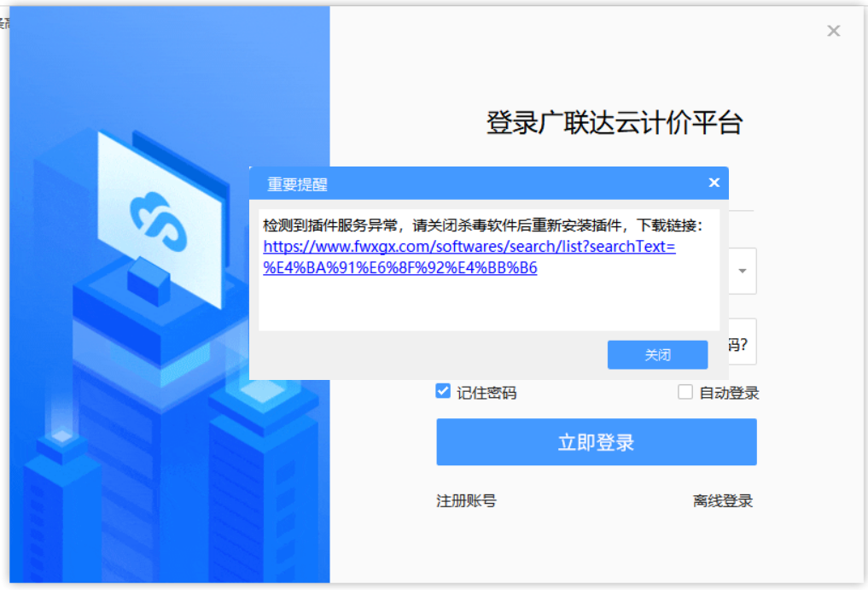Open the fwxgx.com plugin download link

click(x=469, y=257)
